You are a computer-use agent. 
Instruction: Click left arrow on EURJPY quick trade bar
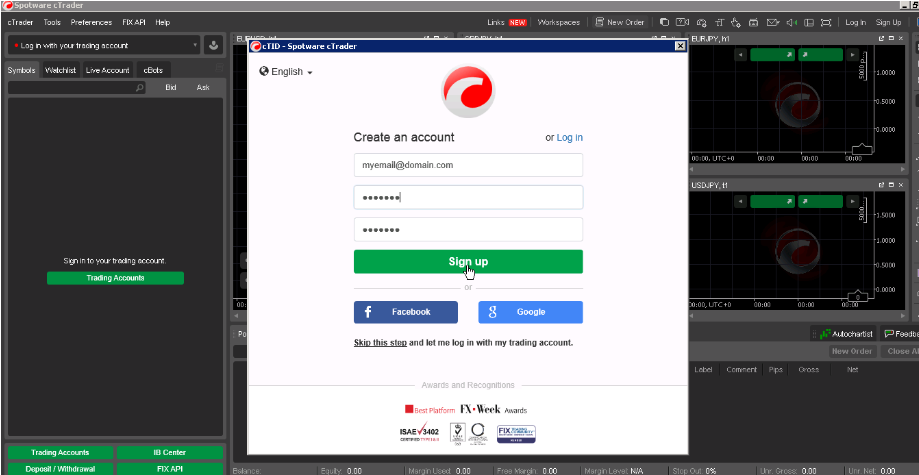coord(741,55)
